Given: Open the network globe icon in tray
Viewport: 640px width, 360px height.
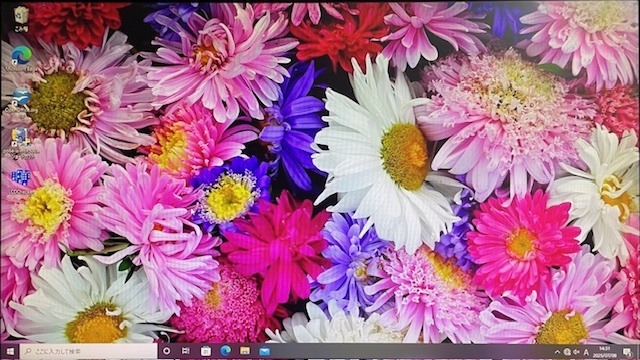Looking at the screenshot, I should 567,352.
